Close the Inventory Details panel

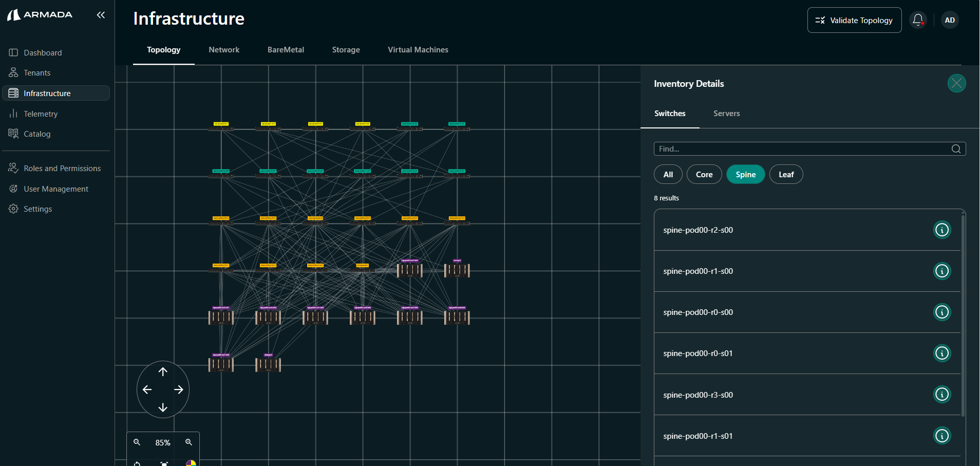point(956,83)
